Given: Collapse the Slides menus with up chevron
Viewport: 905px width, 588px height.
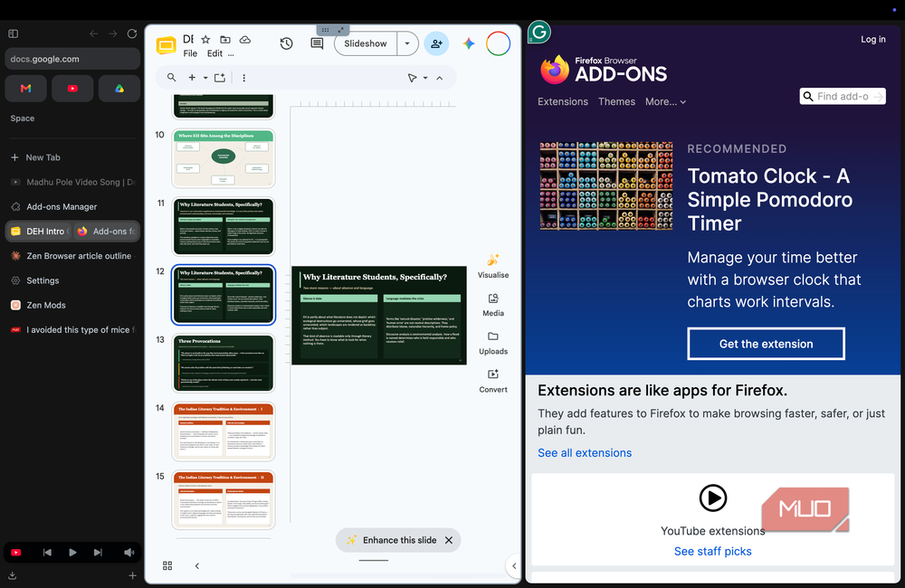Looking at the screenshot, I should coord(439,77).
